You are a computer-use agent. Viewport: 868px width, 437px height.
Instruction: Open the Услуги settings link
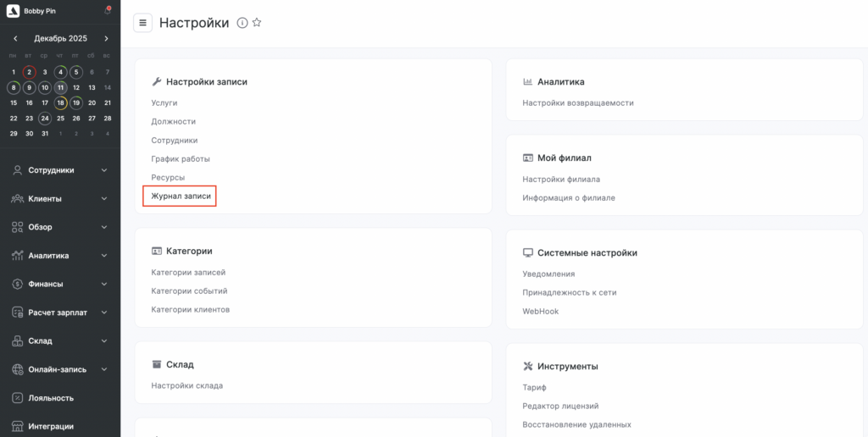point(164,102)
